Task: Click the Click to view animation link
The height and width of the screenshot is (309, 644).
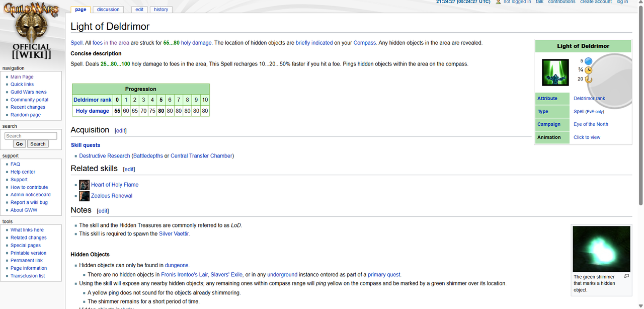Action: click(x=587, y=137)
